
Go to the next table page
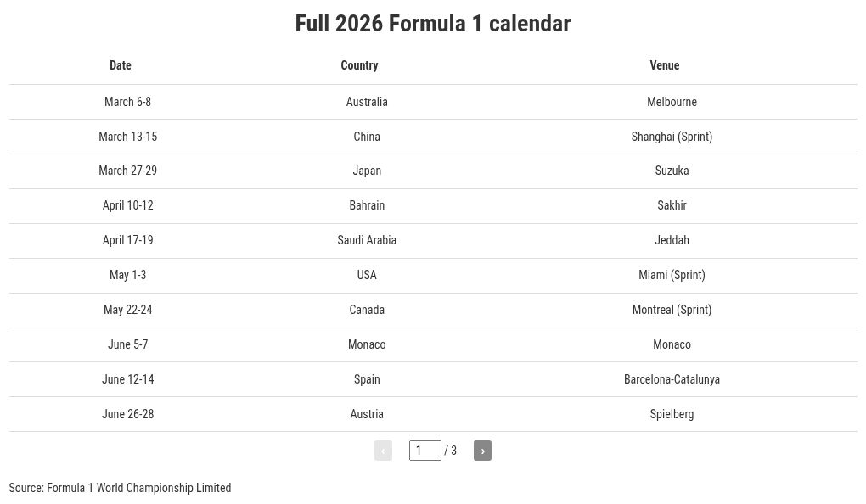[x=482, y=451]
